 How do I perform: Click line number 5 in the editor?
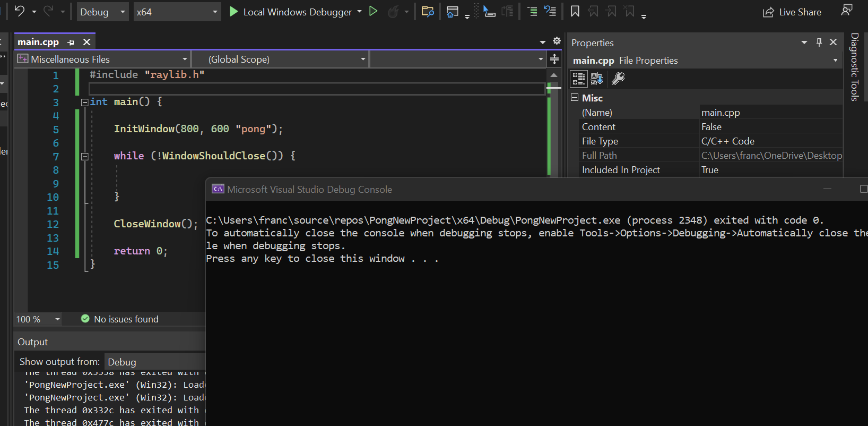point(56,129)
